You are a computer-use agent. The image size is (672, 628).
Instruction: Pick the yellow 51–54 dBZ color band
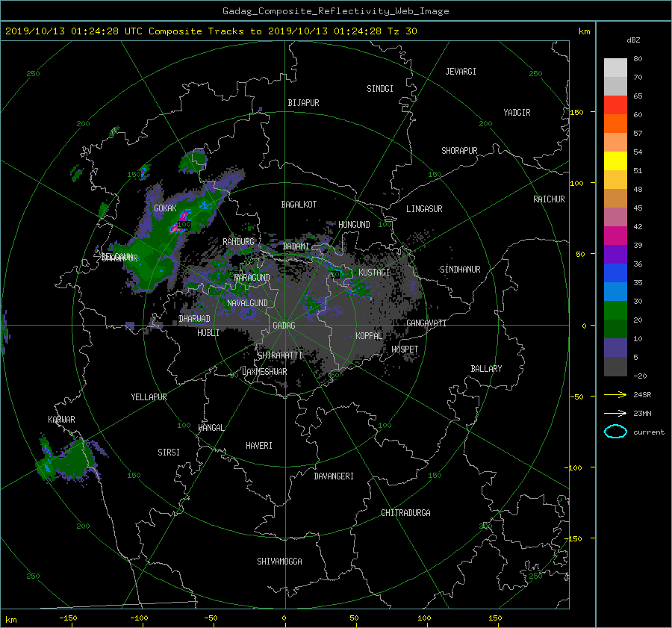pos(615,161)
